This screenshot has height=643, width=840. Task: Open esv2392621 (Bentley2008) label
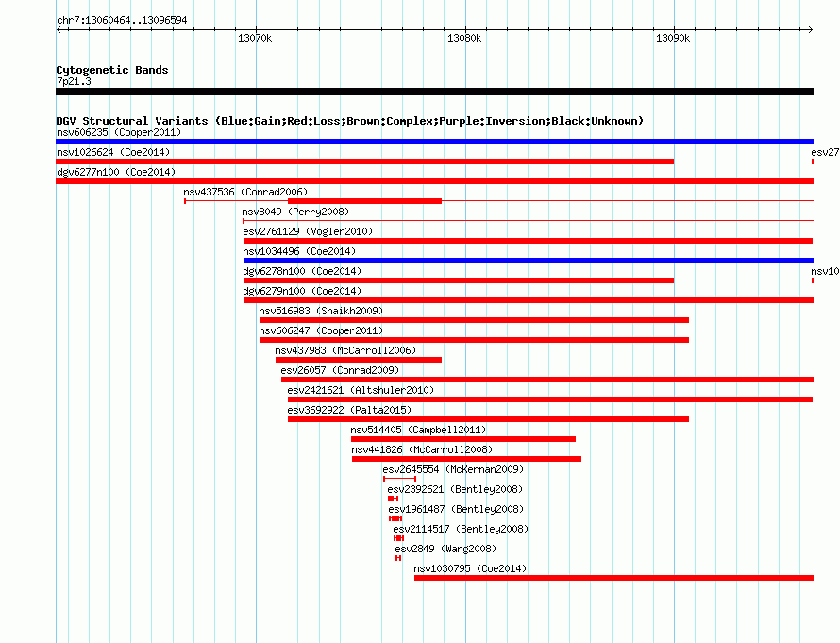455,489
